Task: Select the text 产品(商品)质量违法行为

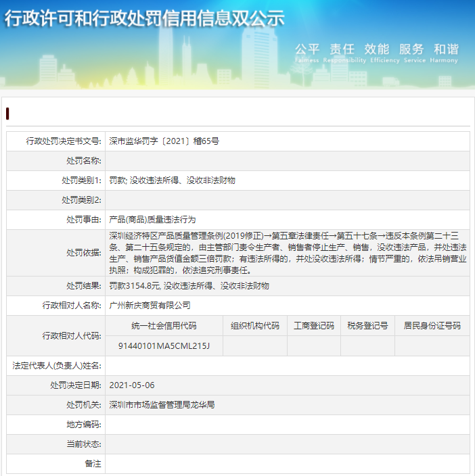Action: coord(152,220)
